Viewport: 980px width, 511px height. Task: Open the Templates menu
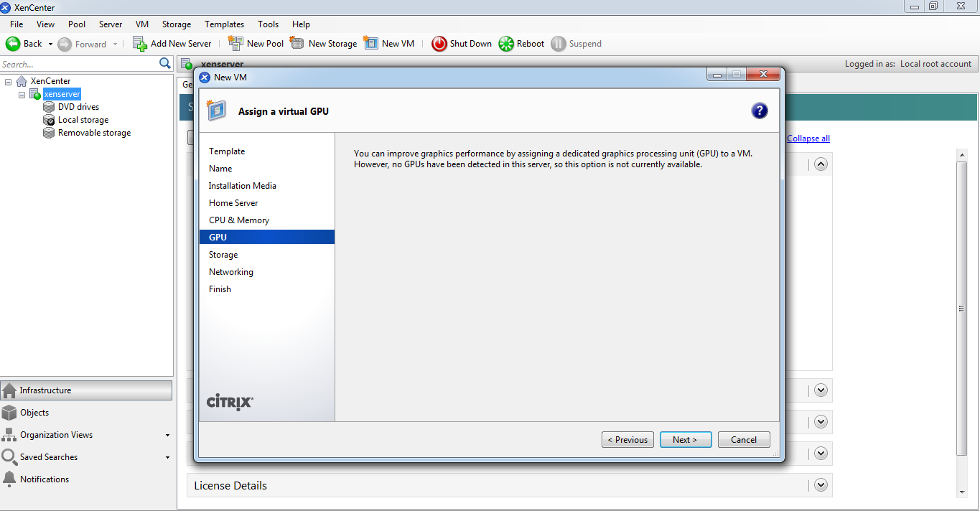(224, 24)
